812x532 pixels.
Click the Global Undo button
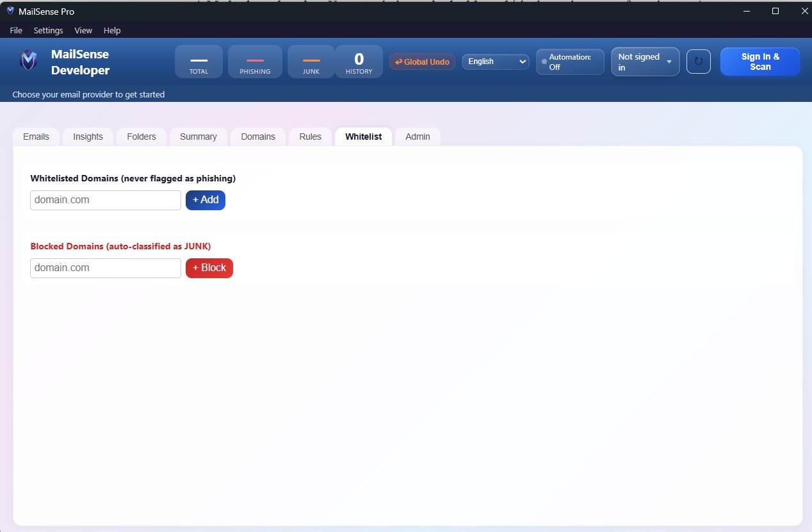click(x=422, y=62)
